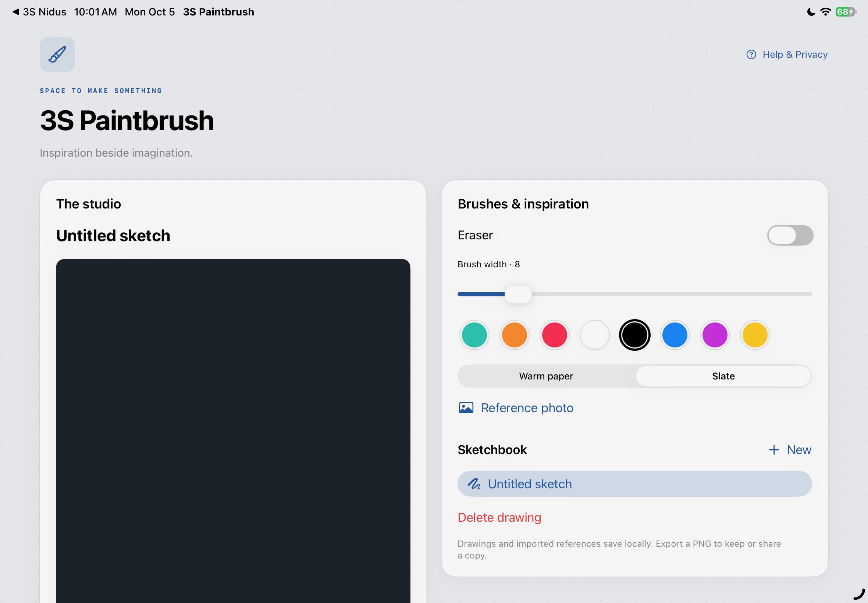The height and width of the screenshot is (603, 868).
Task: Open the Reference photo picker
Action: coord(516,408)
